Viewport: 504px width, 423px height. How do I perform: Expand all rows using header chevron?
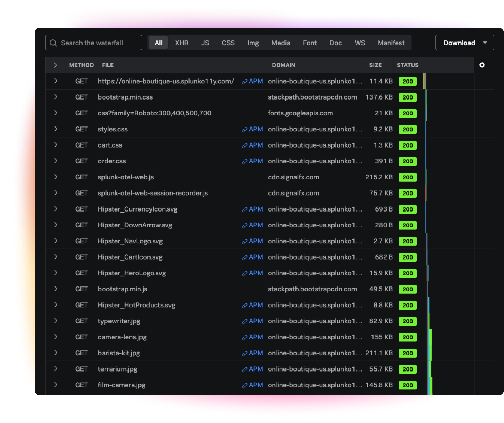(x=55, y=65)
